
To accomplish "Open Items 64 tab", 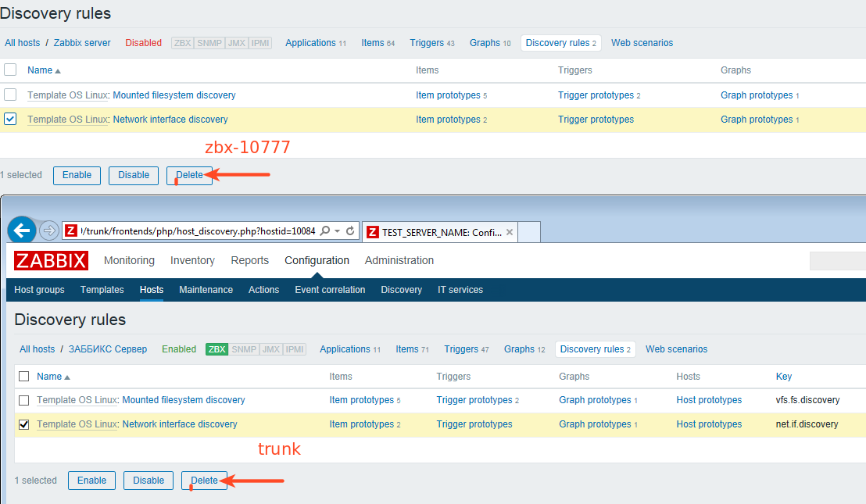I will tap(378, 43).
